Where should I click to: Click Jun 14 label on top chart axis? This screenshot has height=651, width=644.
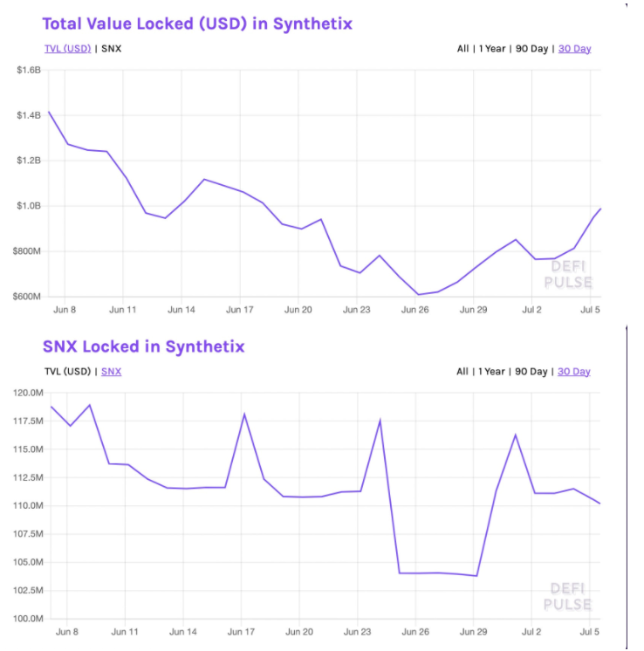click(x=182, y=309)
